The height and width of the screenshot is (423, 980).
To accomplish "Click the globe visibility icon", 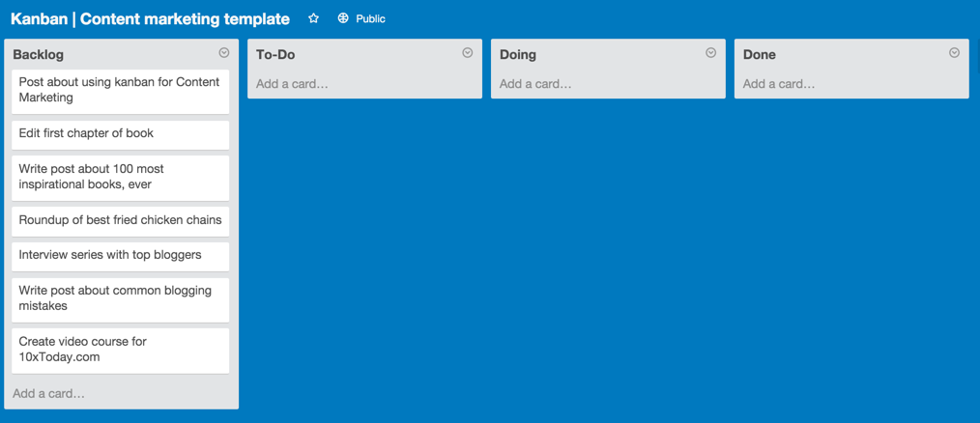I will [342, 18].
